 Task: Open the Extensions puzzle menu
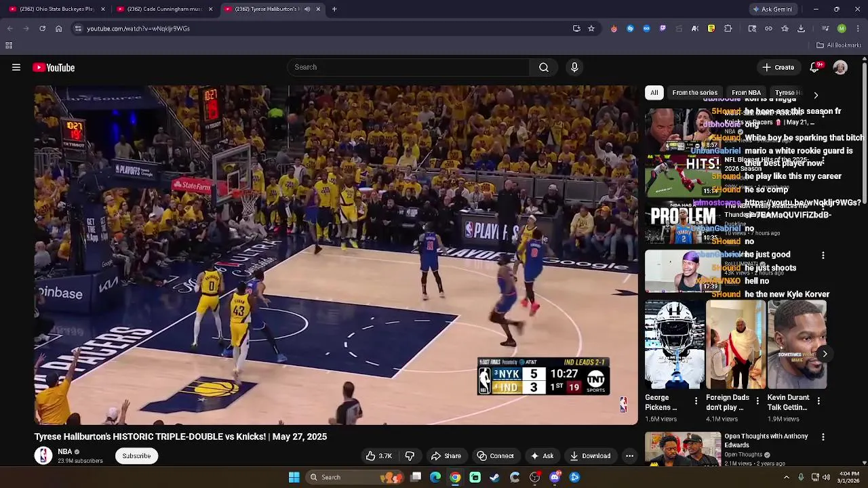[x=728, y=28]
